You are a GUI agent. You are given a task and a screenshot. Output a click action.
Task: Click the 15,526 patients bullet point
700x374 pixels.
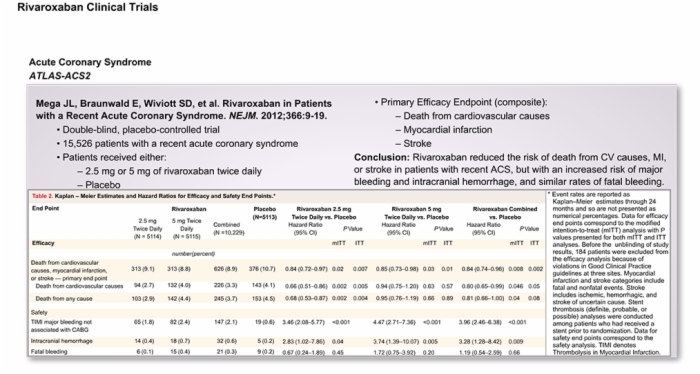177,144
